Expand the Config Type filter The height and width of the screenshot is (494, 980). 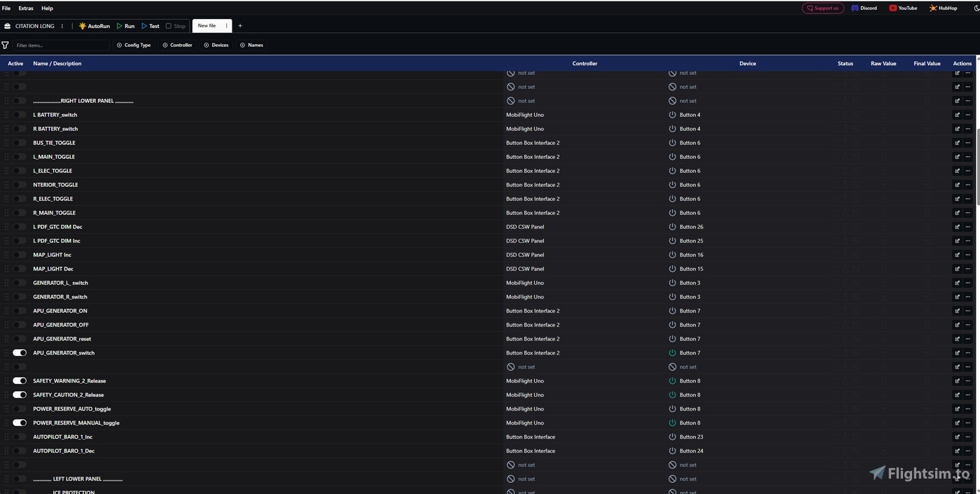(x=134, y=45)
